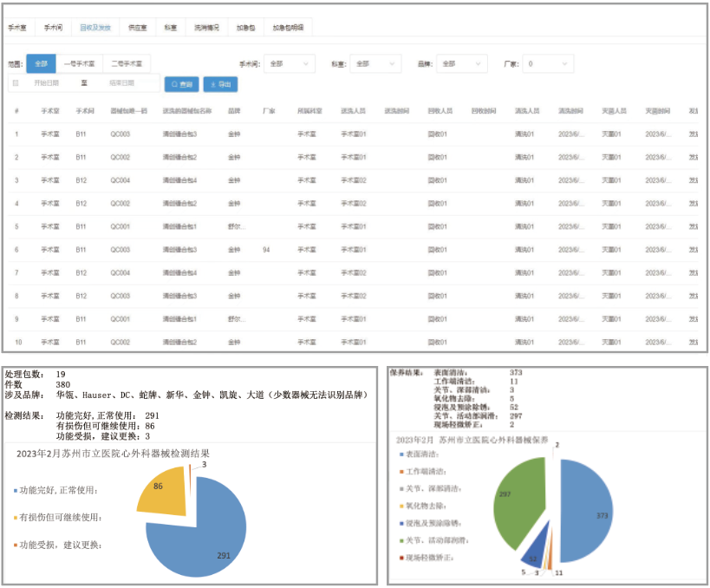
Task: Switch to the 手术间 tab
Action: click(x=54, y=28)
